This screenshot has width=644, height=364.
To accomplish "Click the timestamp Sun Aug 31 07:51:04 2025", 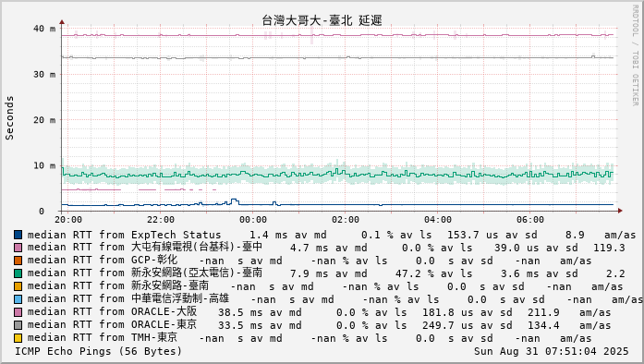I will click(x=552, y=352).
